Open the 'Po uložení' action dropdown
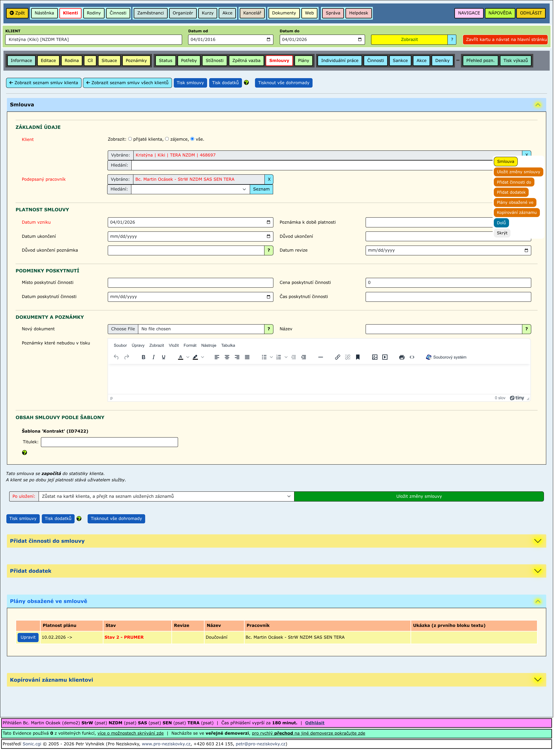554x756 pixels. tap(166, 497)
